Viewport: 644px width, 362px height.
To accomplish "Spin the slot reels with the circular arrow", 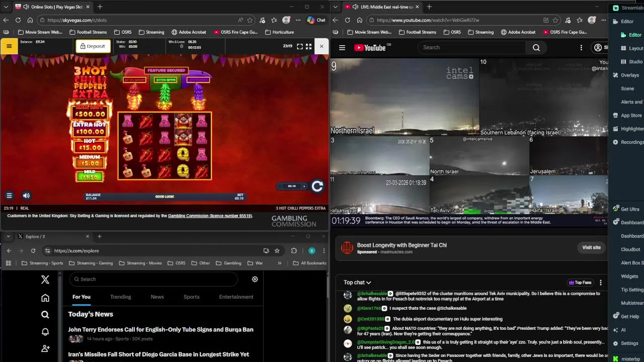I will pyautogui.click(x=317, y=187).
